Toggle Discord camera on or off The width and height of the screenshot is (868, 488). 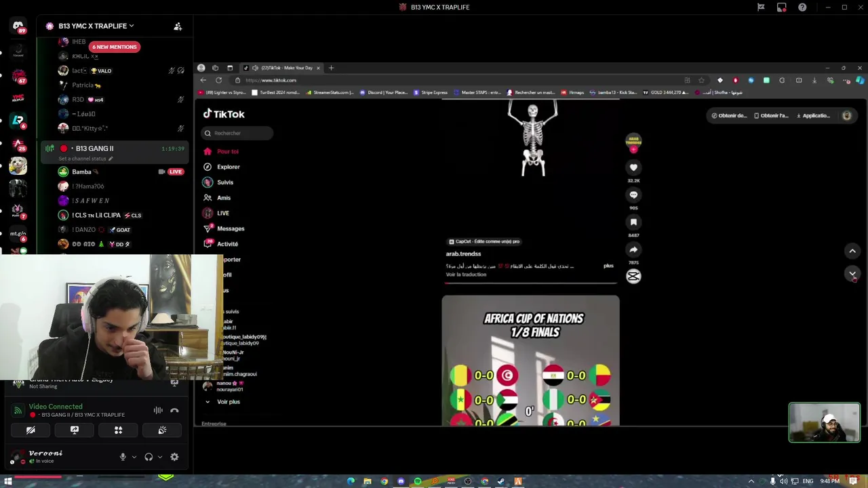[x=31, y=430]
